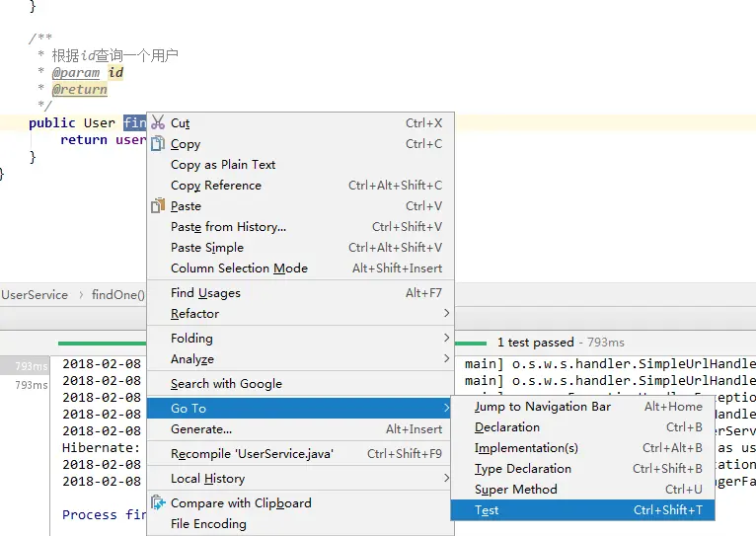Click the Chinese Javadoc description line
The image size is (756, 536).
point(114,55)
